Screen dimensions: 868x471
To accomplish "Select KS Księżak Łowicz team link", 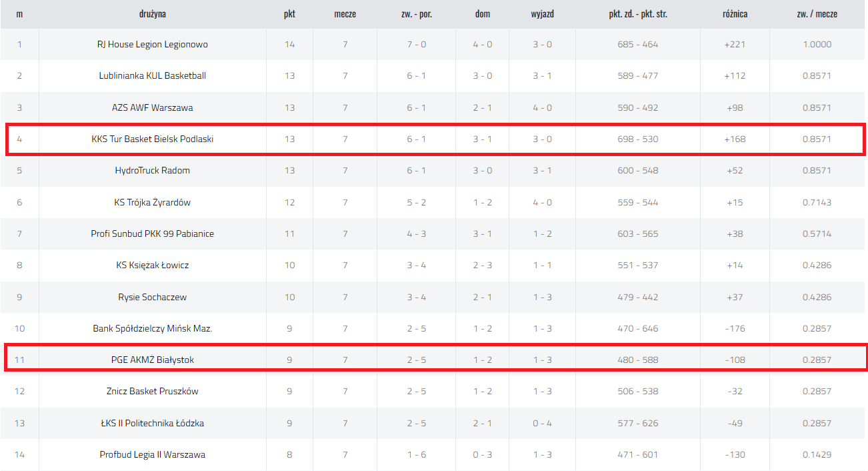I will (152, 266).
